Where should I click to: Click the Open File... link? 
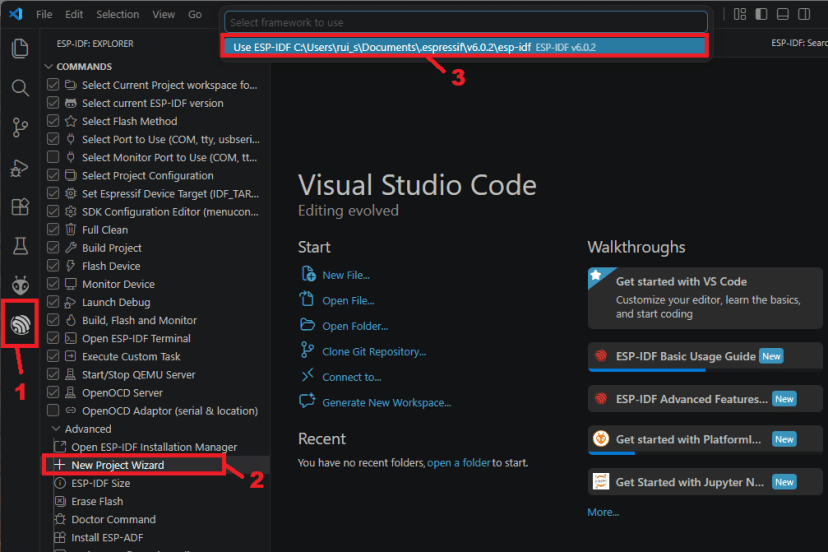(x=349, y=301)
